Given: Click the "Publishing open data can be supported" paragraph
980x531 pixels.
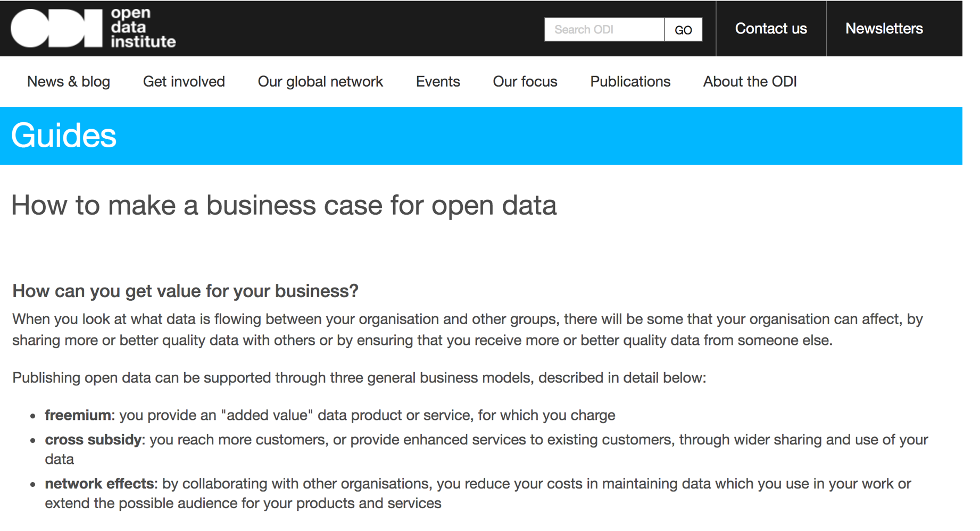Looking at the screenshot, I should pos(359,378).
